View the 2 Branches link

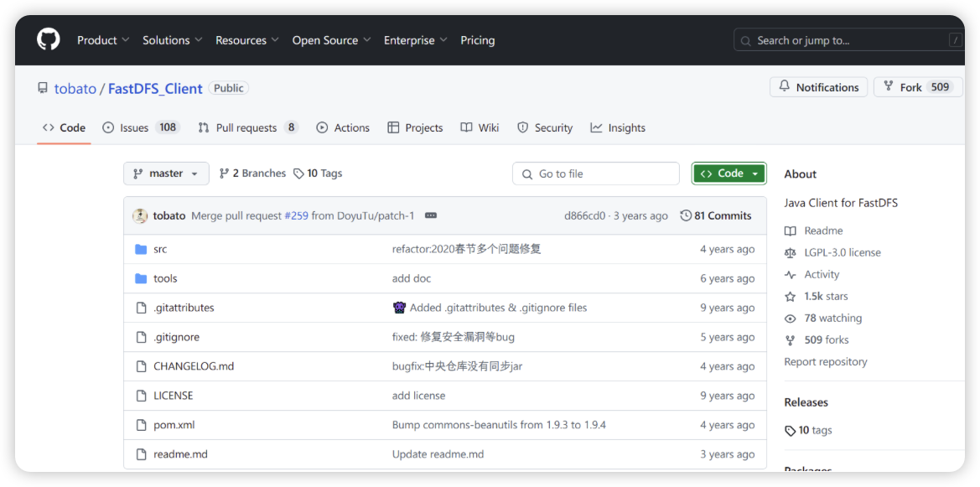tap(252, 174)
